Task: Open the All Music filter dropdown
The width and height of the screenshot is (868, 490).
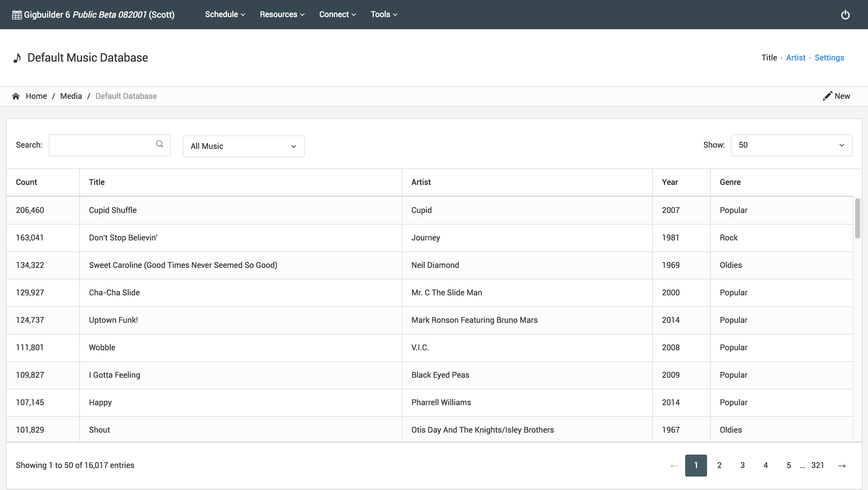Action: [243, 146]
